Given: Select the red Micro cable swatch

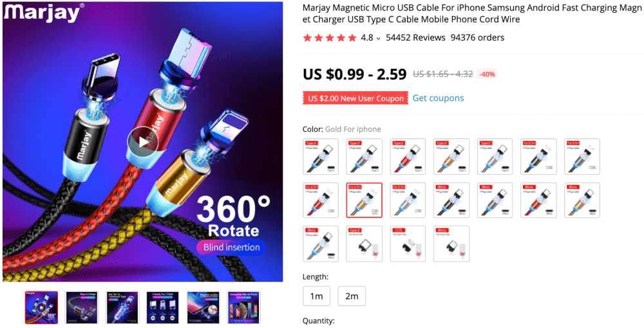Looking at the screenshot, I should coord(538,200).
